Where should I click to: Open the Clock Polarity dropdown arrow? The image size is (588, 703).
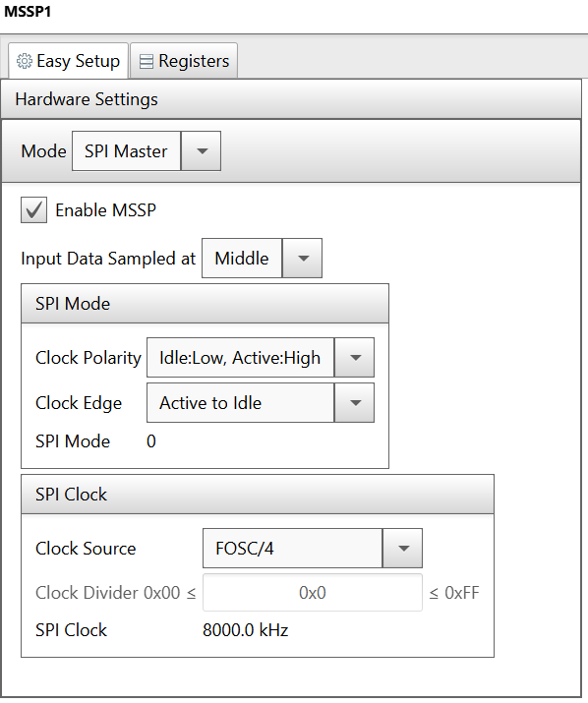coord(355,358)
